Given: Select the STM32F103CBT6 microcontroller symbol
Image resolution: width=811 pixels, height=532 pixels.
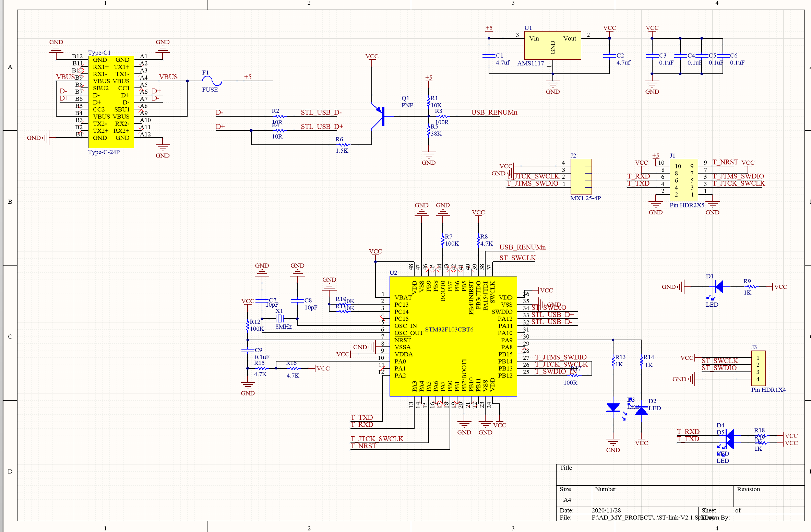Looking at the screenshot, I should pyautogui.click(x=453, y=336).
